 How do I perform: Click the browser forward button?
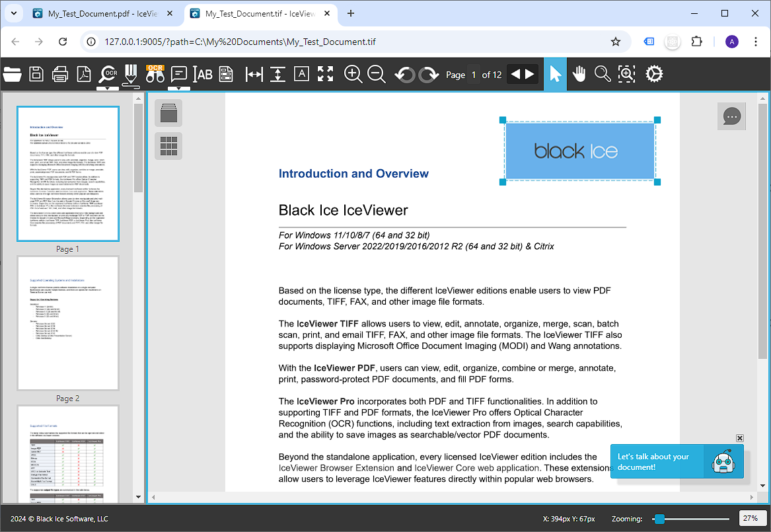(39, 42)
